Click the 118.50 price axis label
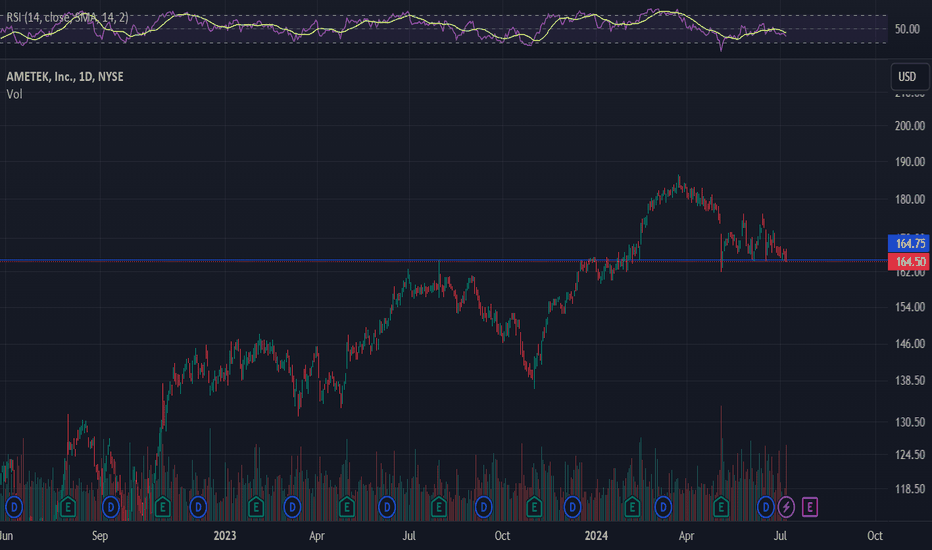Screen dimensions: 932x550 pos(909,489)
